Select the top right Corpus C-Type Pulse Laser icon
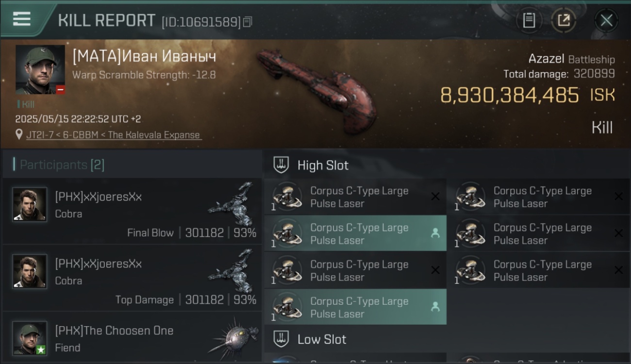631x364 pixels. tap(470, 197)
